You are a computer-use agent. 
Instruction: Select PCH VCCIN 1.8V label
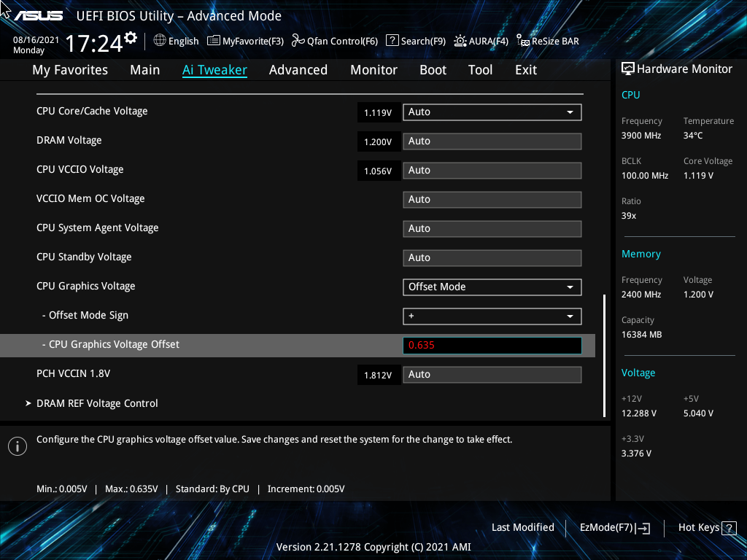coord(74,373)
